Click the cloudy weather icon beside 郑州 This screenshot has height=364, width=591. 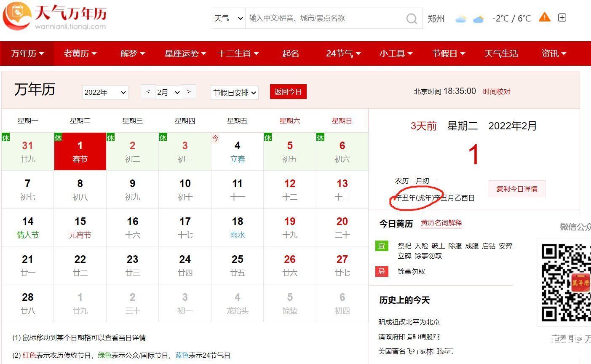[461, 19]
